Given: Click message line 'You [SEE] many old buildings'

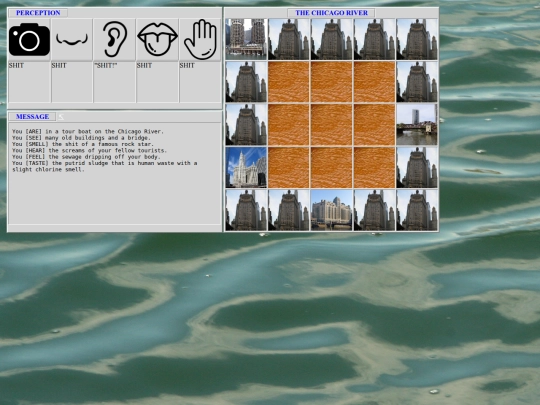Looking at the screenshot, I should [81, 138].
